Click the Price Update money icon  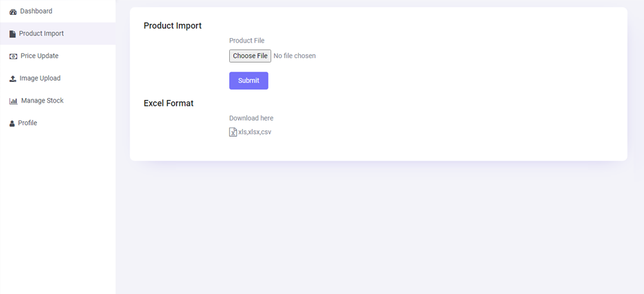coord(13,56)
